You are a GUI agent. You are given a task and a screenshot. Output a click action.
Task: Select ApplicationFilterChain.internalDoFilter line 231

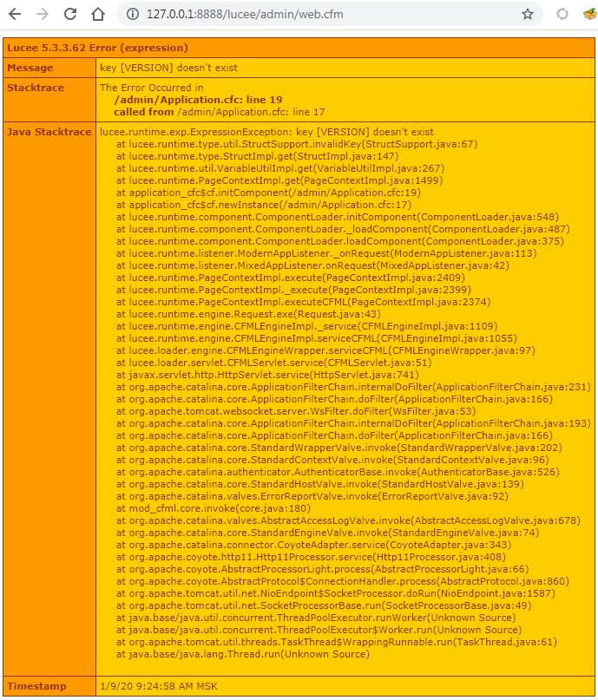[x=354, y=387]
